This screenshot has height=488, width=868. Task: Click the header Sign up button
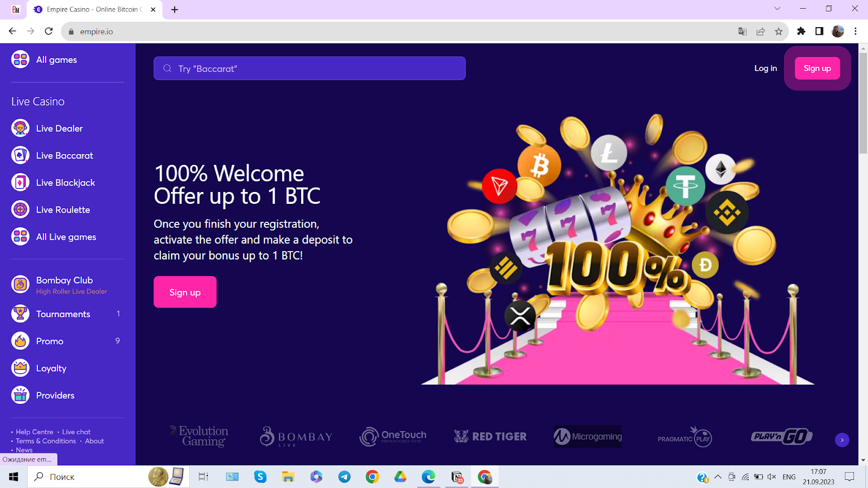click(x=817, y=68)
